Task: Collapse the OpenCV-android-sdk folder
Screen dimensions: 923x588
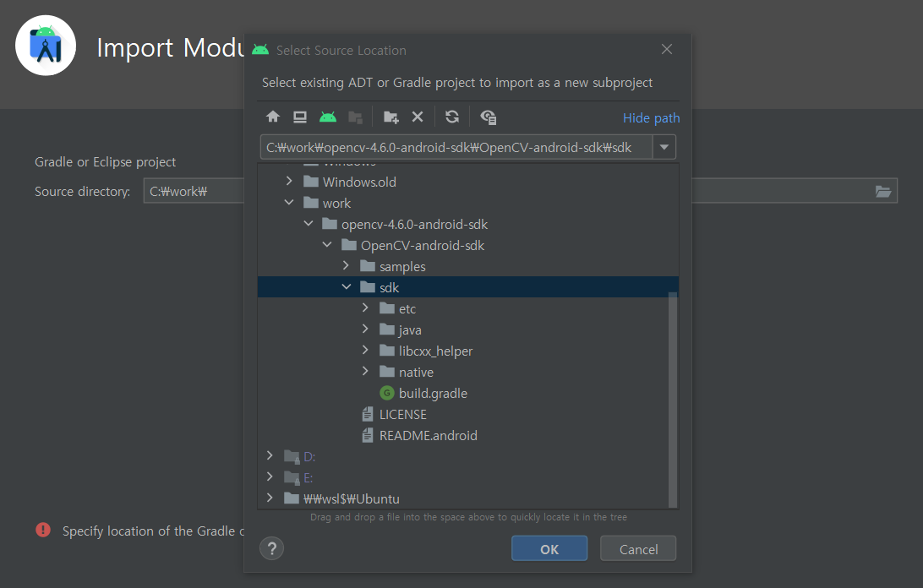Action: [327, 245]
